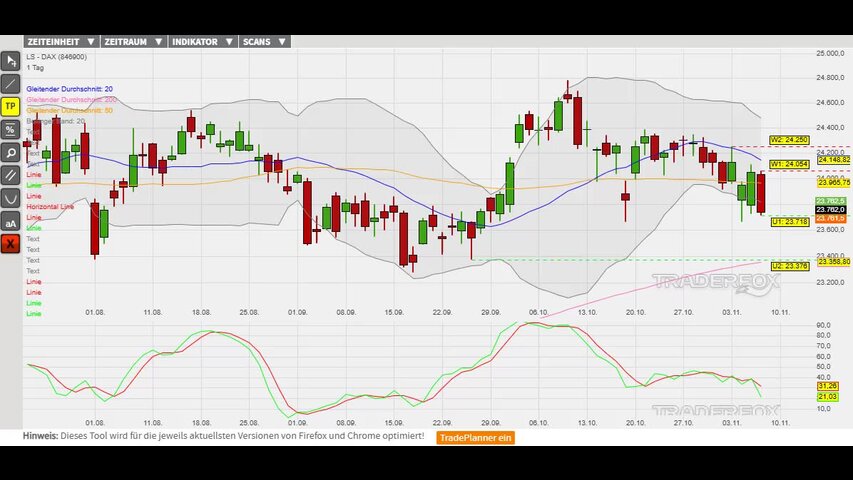Click the U1: 23.718 support label
Image resolution: width=853 pixels, height=480 pixels.
(789, 221)
